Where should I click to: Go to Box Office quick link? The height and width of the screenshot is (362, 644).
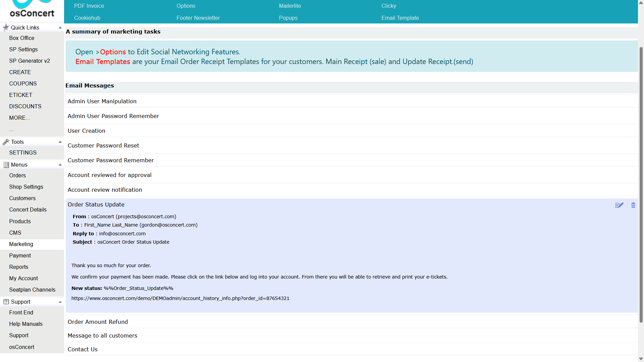(22, 38)
